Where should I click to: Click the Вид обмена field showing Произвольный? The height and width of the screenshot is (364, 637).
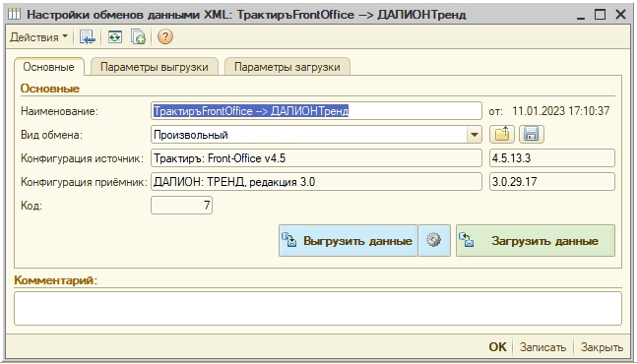309,135
